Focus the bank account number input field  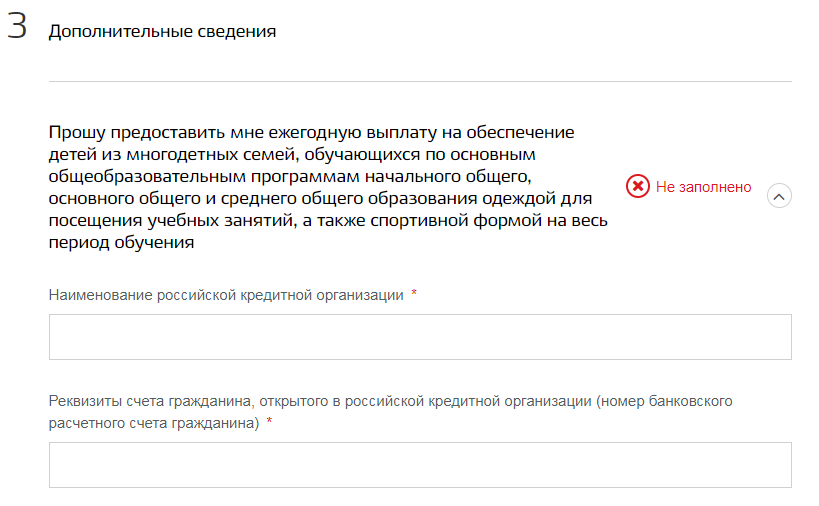[420, 465]
